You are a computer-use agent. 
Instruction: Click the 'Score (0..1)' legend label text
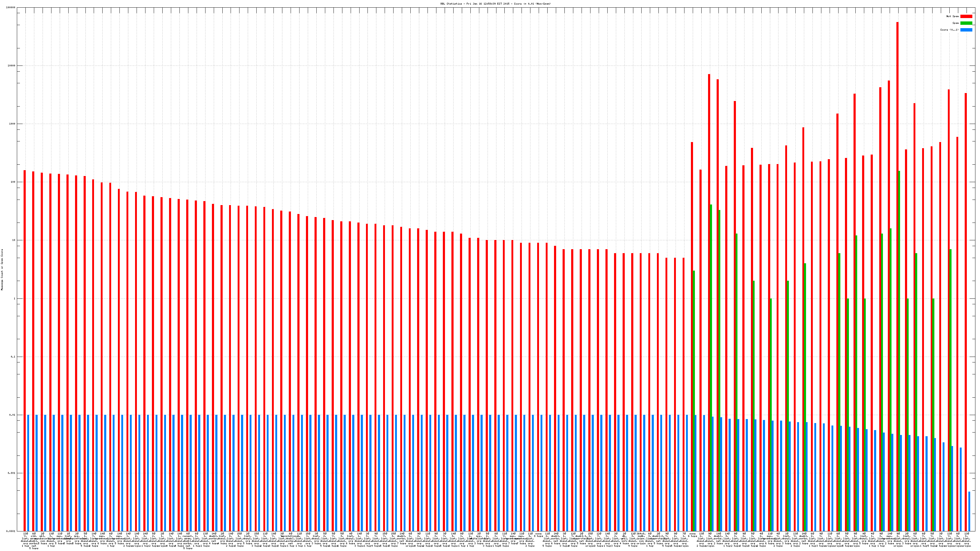click(949, 30)
